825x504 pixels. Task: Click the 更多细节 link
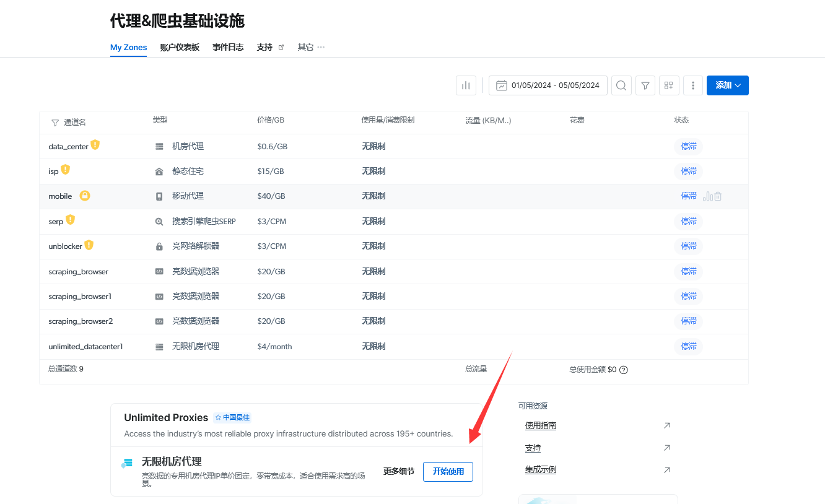pos(399,472)
